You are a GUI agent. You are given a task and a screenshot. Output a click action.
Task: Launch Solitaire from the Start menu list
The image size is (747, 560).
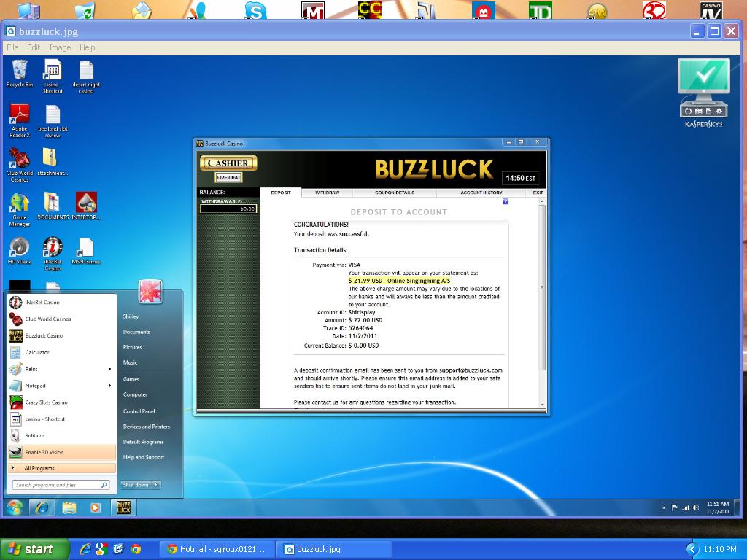coord(34,435)
